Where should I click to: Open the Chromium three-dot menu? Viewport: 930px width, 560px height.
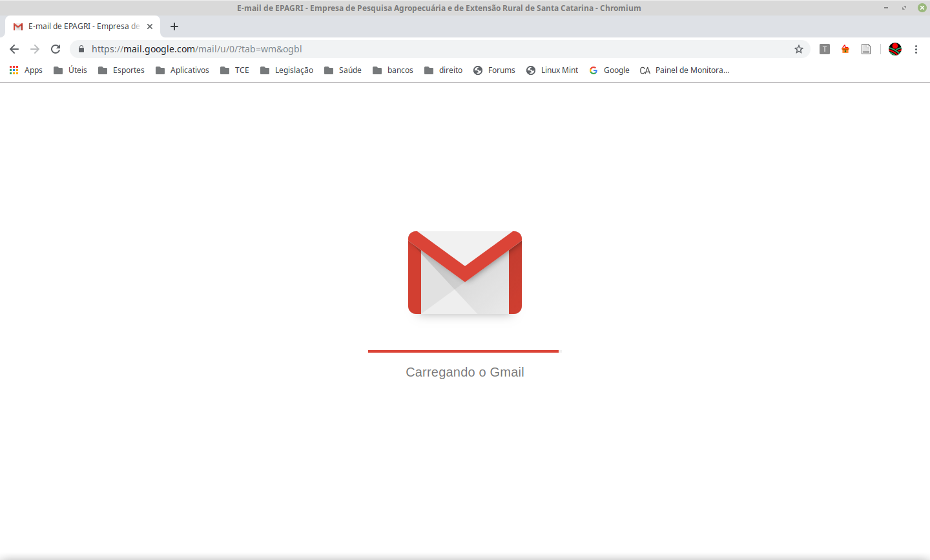(x=916, y=49)
